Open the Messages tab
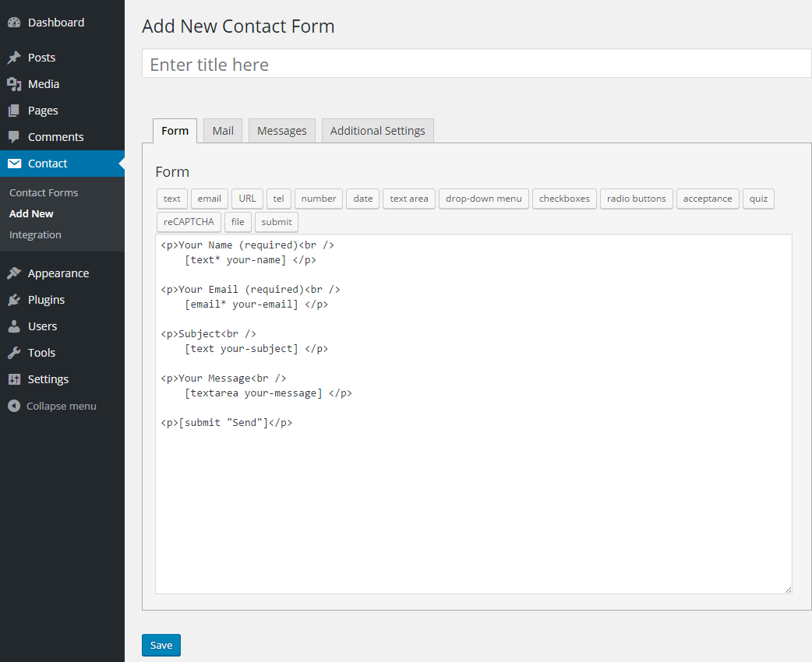The image size is (812, 662). pyautogui.click(x=281, y=130)
